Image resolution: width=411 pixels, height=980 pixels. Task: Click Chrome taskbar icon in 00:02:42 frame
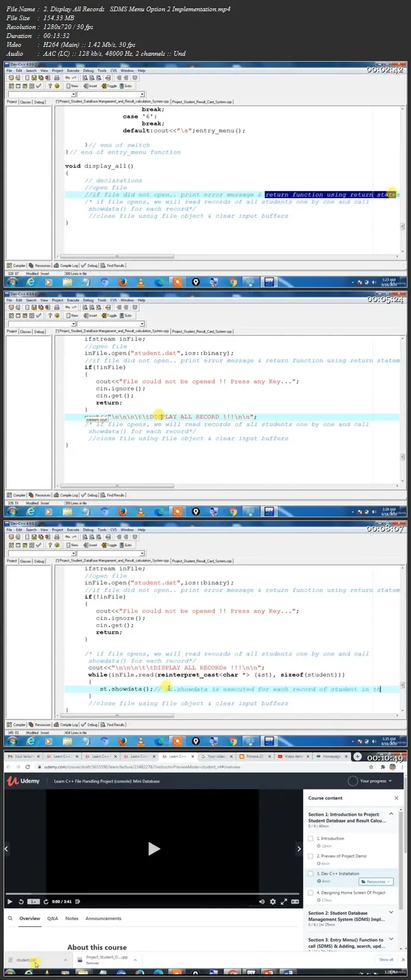click(233, 282)
